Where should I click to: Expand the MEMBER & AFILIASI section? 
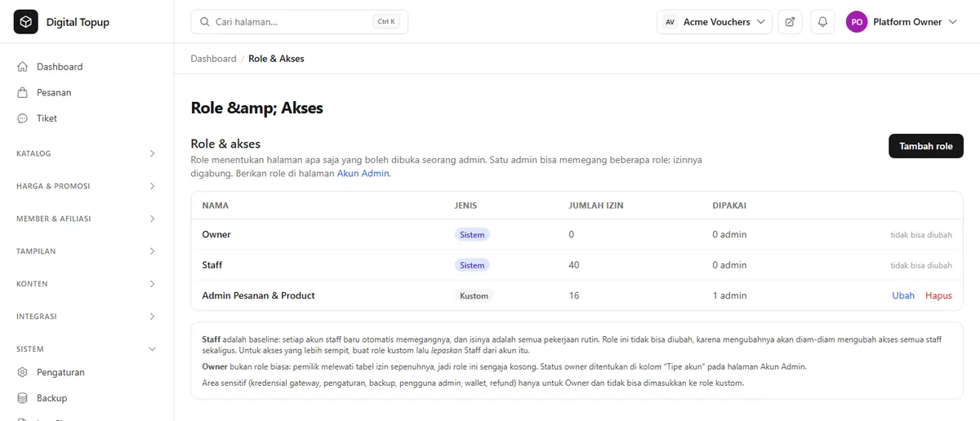coord(87,219)
